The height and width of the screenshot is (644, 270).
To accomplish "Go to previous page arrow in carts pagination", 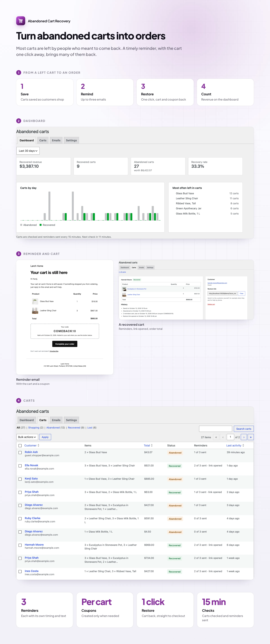I will 223,437.
